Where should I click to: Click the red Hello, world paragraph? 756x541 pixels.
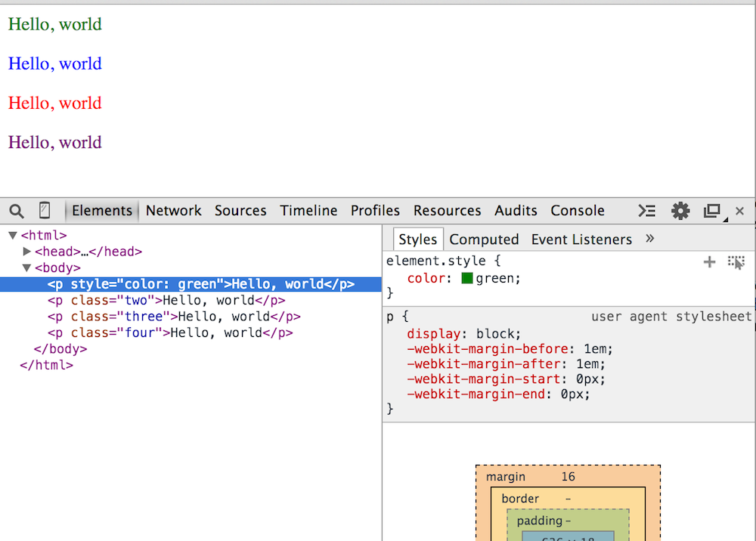tap(55, 104)
